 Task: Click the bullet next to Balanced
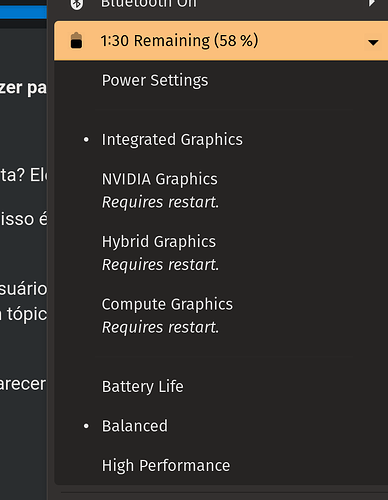pos(86,426)
